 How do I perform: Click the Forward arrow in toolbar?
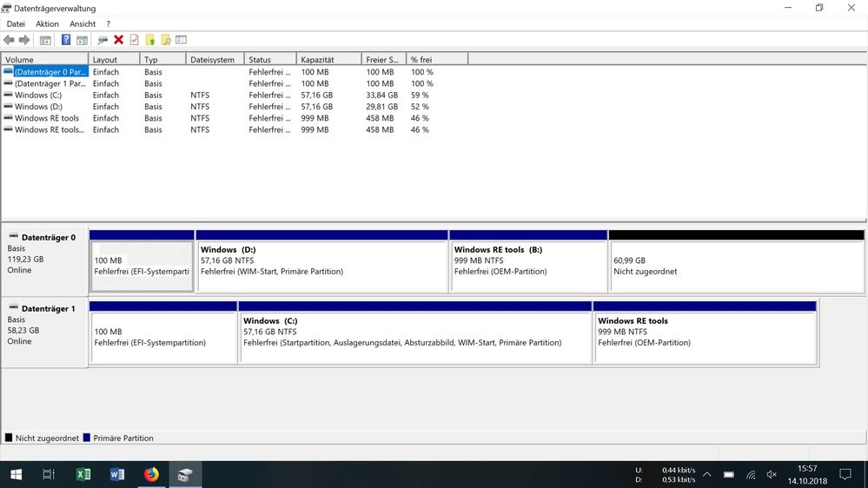pos(24,40)
